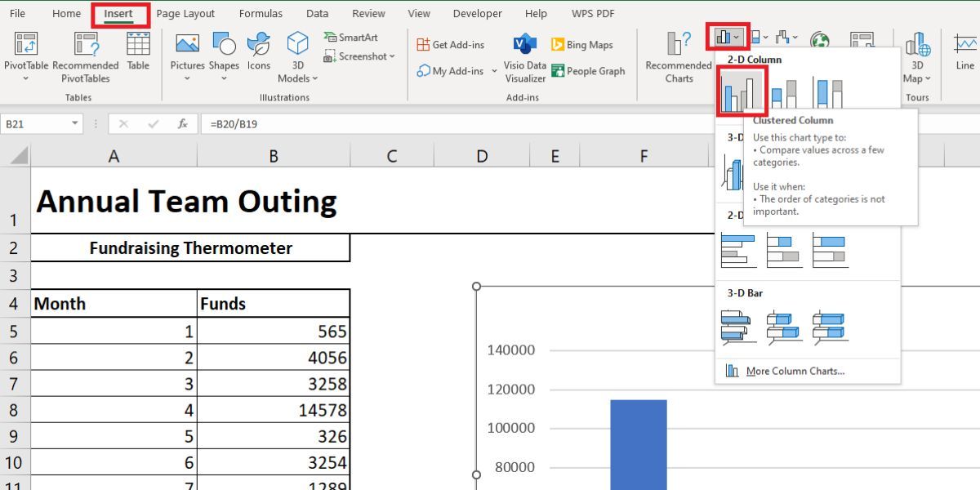
Task: Open Recommended Charts
Action: 676,57
